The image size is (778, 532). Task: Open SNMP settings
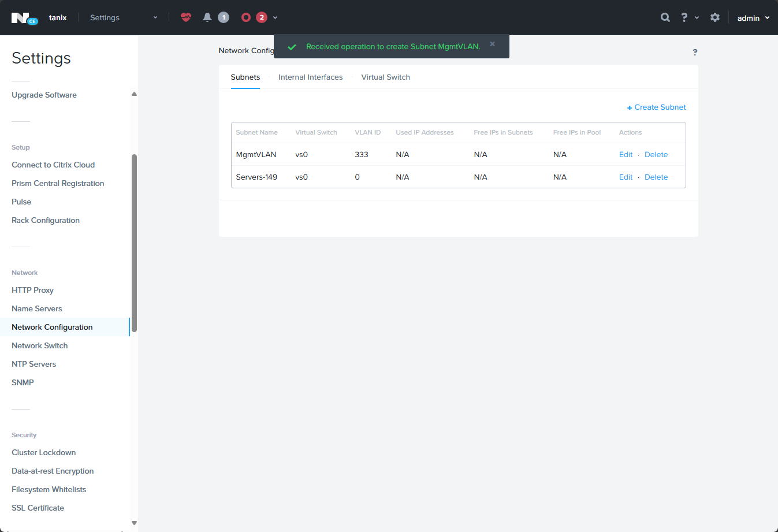pos(23,382)
